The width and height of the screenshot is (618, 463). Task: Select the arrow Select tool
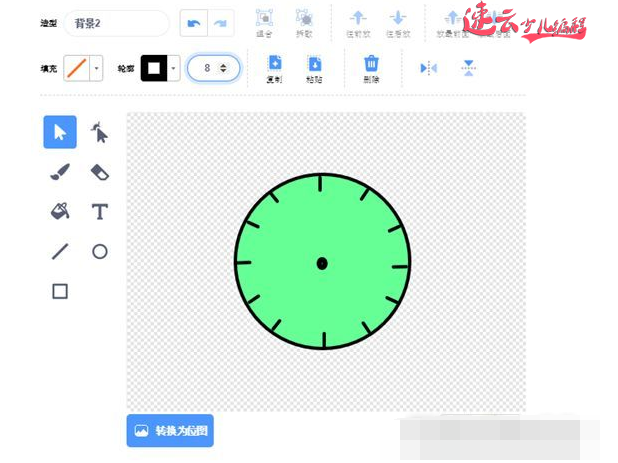60,132
